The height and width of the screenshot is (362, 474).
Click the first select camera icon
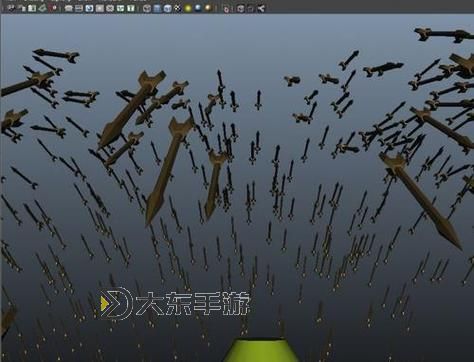point(10,8)
